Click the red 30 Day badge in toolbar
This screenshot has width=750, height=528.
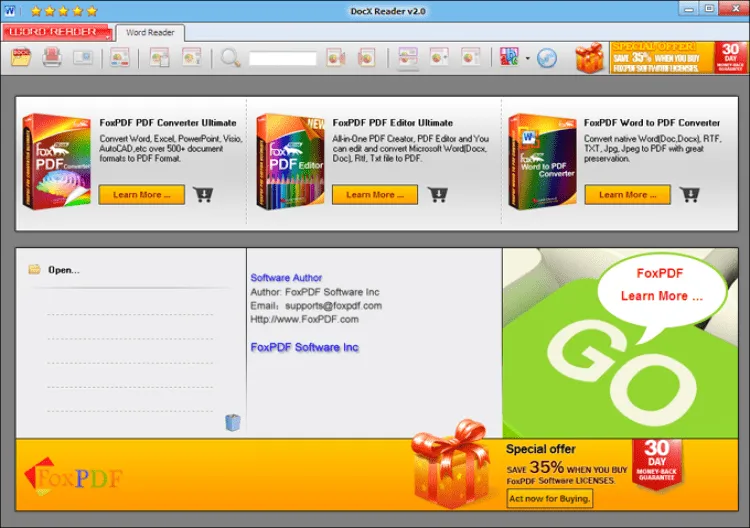(x=730, y=57)
